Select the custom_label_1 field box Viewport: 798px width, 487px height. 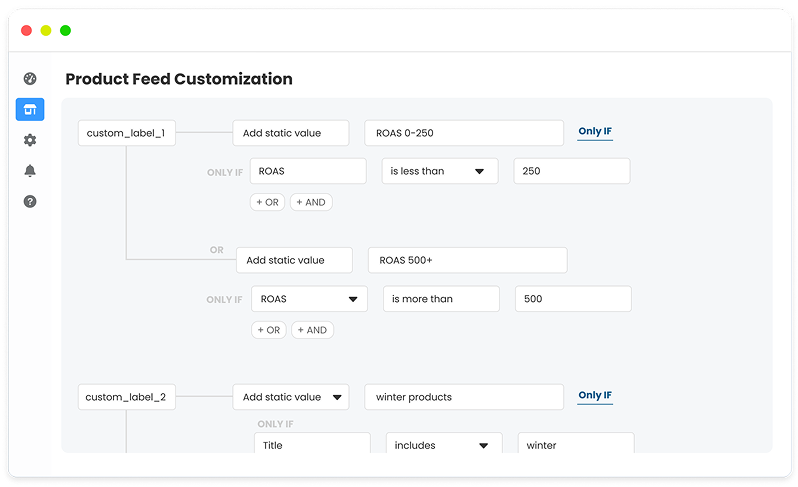click(127, 133)
